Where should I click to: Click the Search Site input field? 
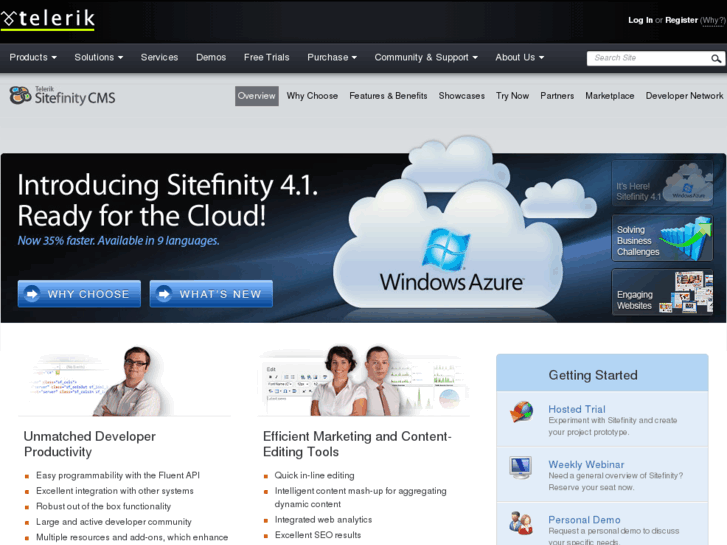click(649, 58)
